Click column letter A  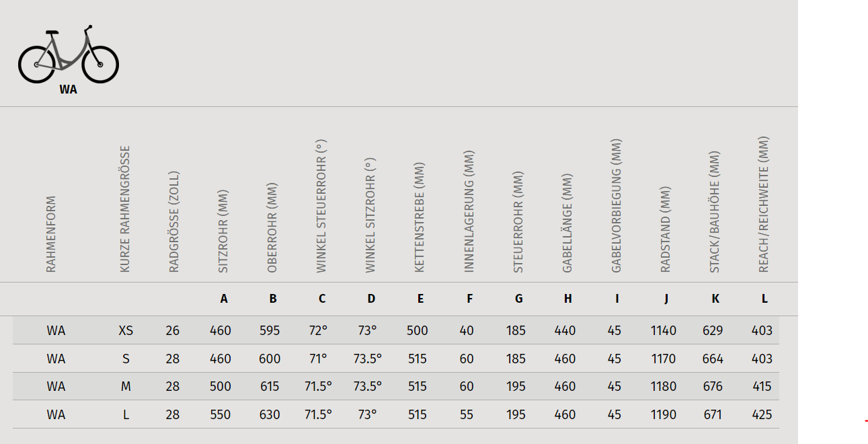click(224, 299)
